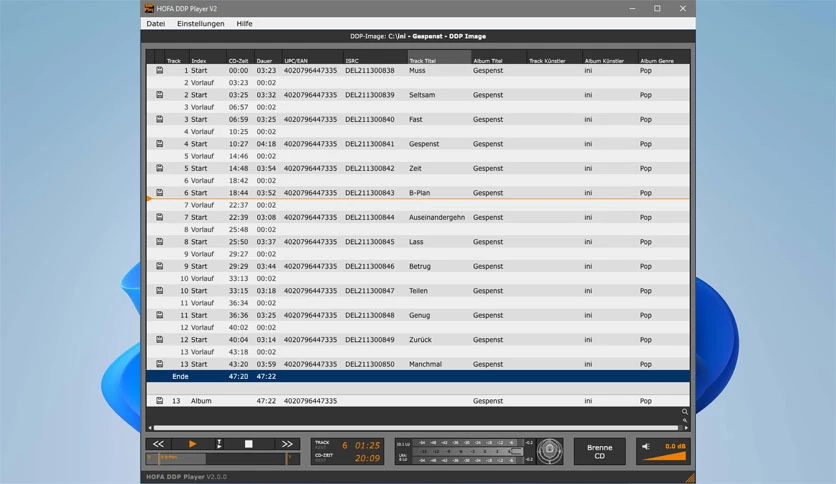Click the track title Betrug
Image resolution: width=836 pixels, height=484 pixels.
420,267
